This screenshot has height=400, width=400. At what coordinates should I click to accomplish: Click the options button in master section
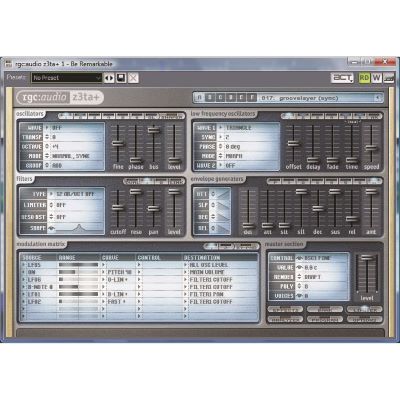pos(364,319)
